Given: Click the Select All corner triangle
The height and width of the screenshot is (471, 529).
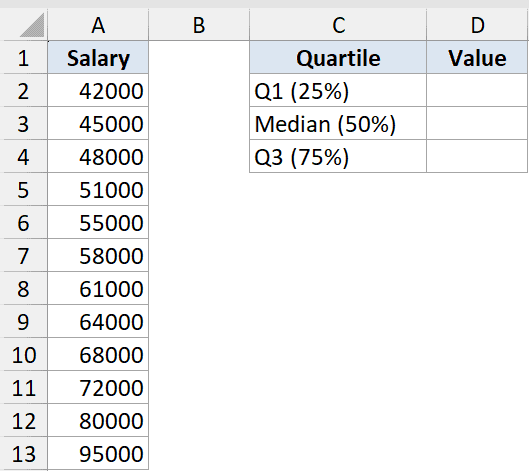Looking at the screenshot, I should pyautogui.click(x=32, y=25).
